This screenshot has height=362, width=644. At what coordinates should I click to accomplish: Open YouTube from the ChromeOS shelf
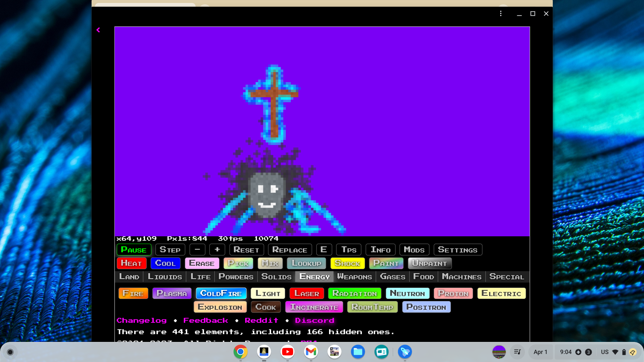(x=287, y=352)
